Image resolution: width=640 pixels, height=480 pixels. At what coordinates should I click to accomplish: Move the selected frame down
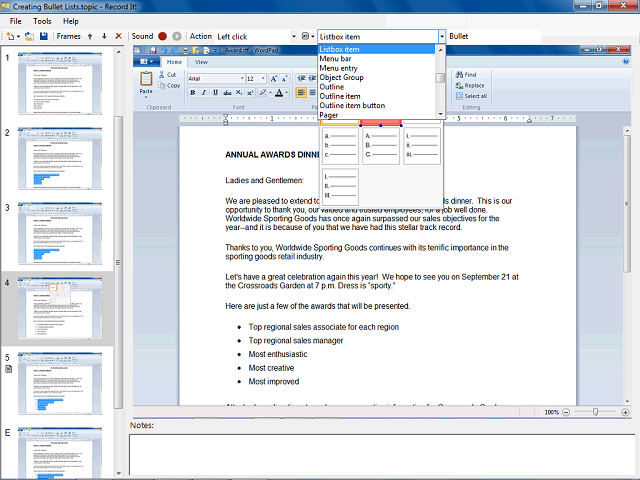(x=104, y=36)
